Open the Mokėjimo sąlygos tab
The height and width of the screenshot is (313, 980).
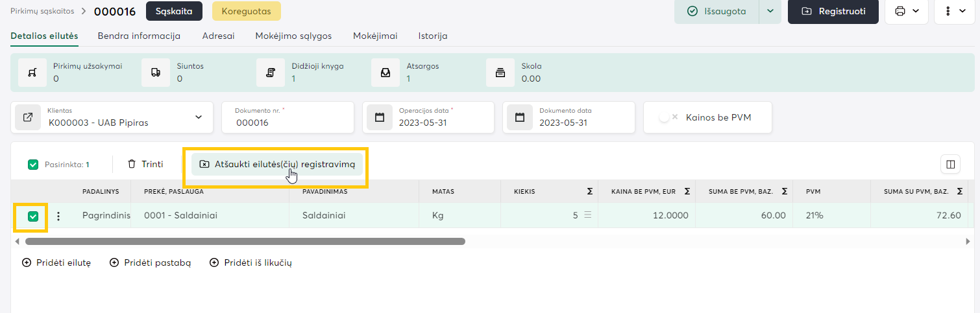coord(293,36)
